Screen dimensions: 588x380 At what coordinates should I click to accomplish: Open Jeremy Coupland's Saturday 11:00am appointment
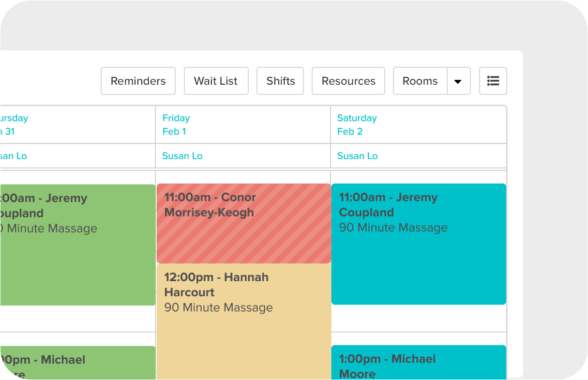click(418, 242)
